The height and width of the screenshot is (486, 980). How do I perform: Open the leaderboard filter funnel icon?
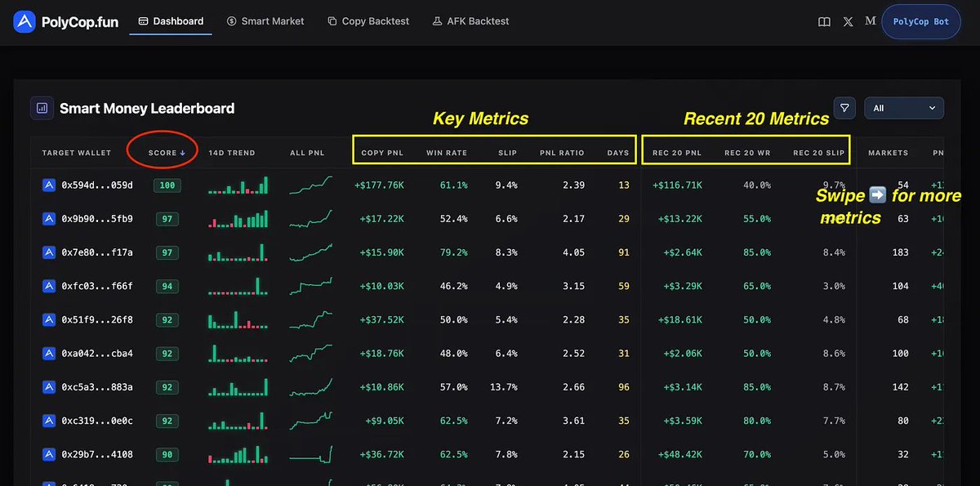pyautogui.click(x=845, y=108)
